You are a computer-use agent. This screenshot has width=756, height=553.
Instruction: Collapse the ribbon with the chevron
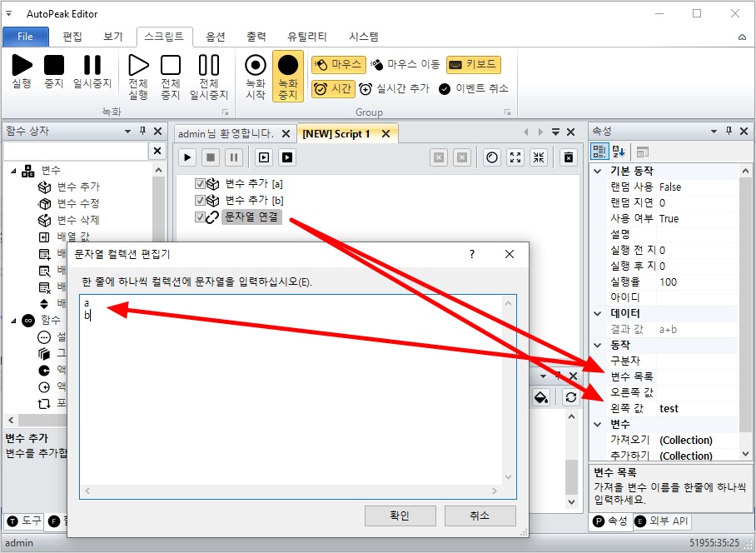coord(742,37)
